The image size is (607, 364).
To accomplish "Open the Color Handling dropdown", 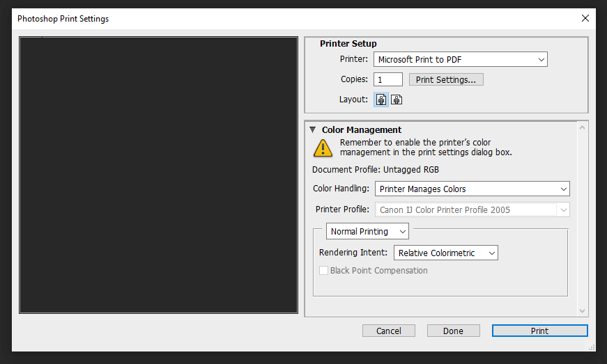I will [x=472, y=189].
